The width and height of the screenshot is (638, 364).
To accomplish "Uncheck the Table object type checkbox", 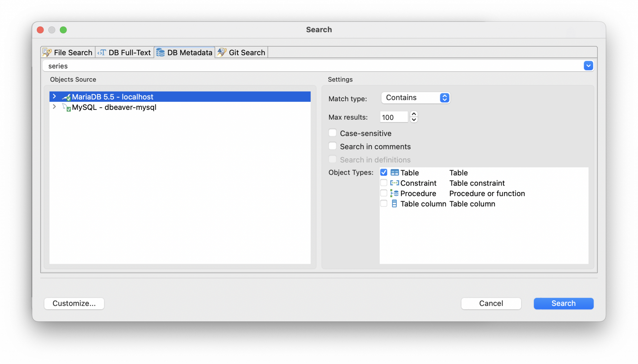I will coord(384,172).
